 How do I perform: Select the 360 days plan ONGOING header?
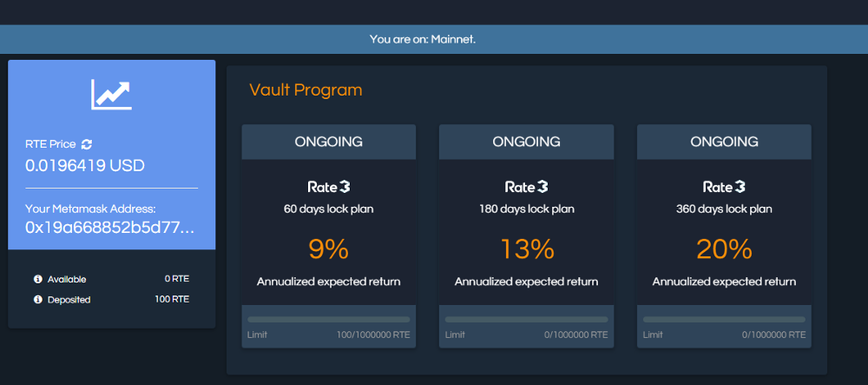pos(724,142)
